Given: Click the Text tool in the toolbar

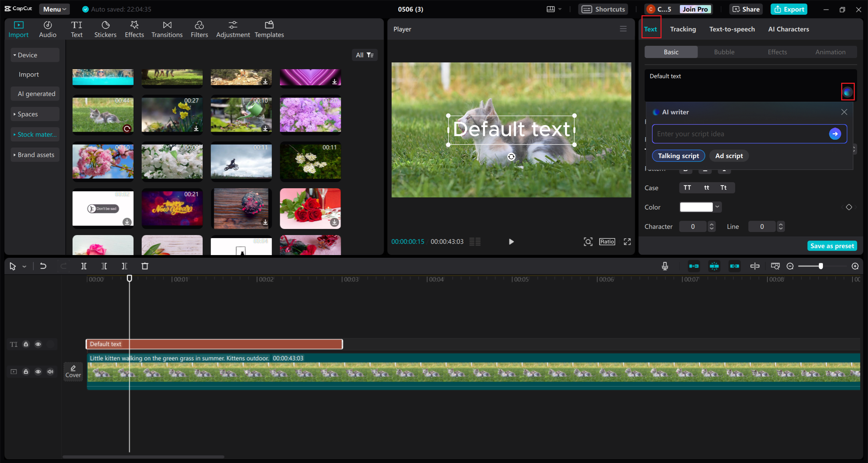Looking at the screenshot, I should tap(77, 29).
